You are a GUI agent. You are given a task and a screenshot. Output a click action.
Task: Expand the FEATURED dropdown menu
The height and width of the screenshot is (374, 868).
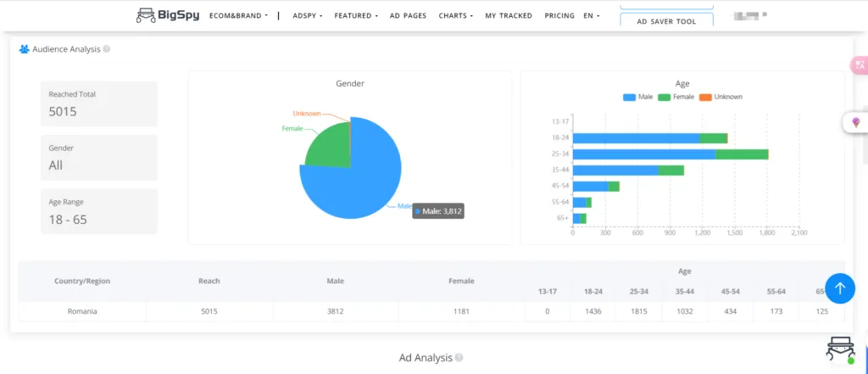pyautogui.click(x=356, y=15)
